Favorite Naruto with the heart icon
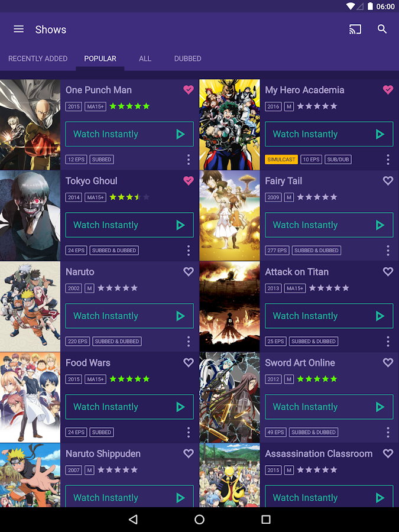The image size is (399, 532). coord(189,271)
